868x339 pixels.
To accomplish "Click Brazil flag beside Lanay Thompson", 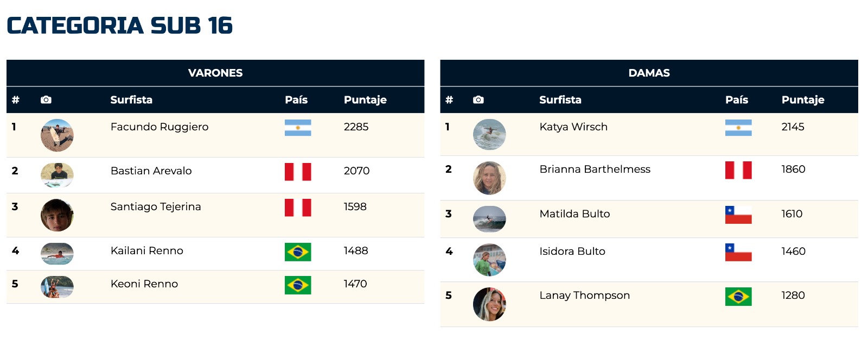I will (738, 297).
